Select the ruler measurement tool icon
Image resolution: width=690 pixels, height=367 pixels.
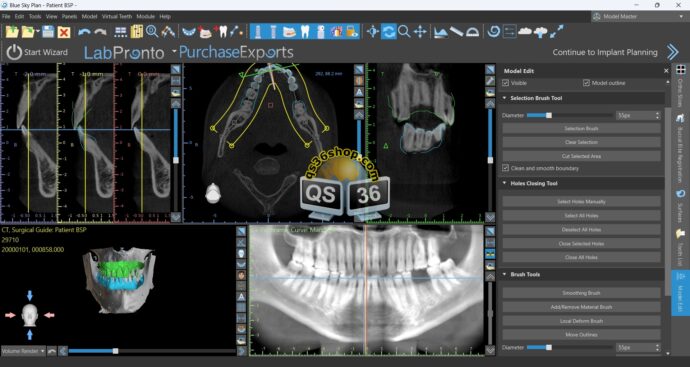(456, 32)
